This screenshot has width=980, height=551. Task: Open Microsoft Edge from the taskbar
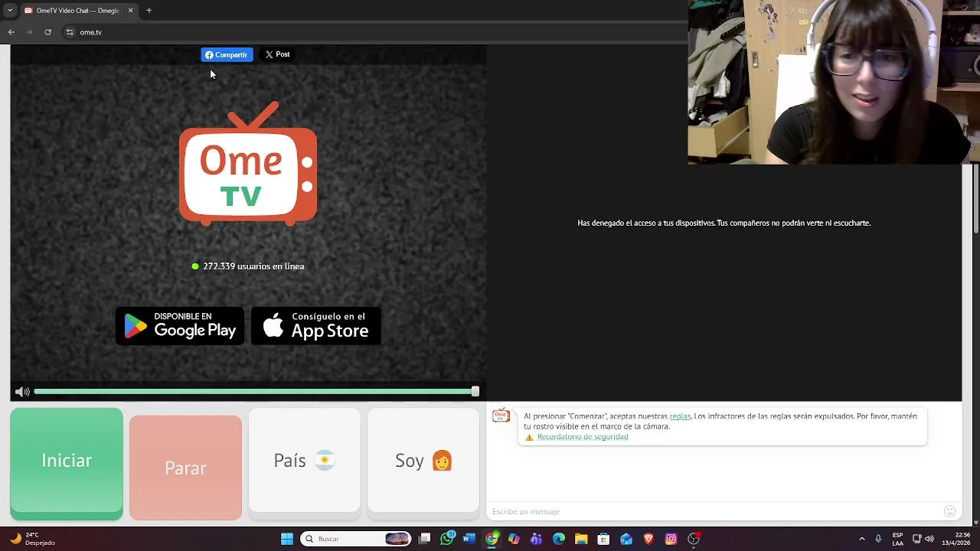point(559,539)
